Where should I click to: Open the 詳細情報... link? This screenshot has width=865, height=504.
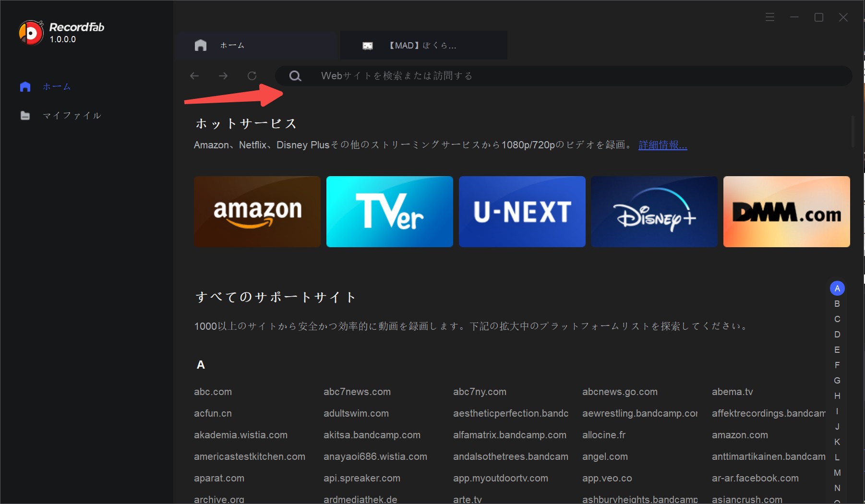click(x=663, y=145)
